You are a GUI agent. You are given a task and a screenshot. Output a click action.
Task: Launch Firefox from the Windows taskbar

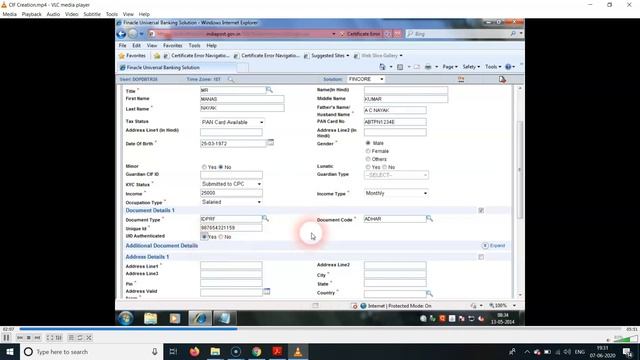194,351
